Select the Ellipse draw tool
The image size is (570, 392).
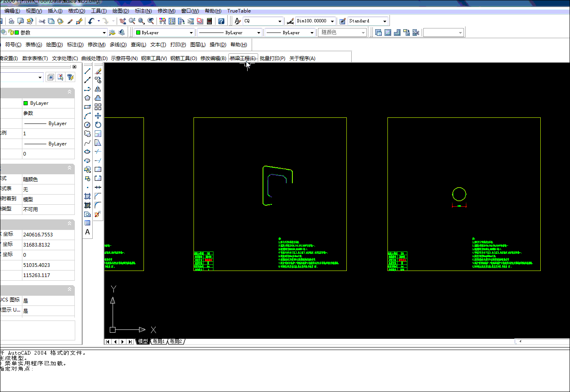pos(87,152)
